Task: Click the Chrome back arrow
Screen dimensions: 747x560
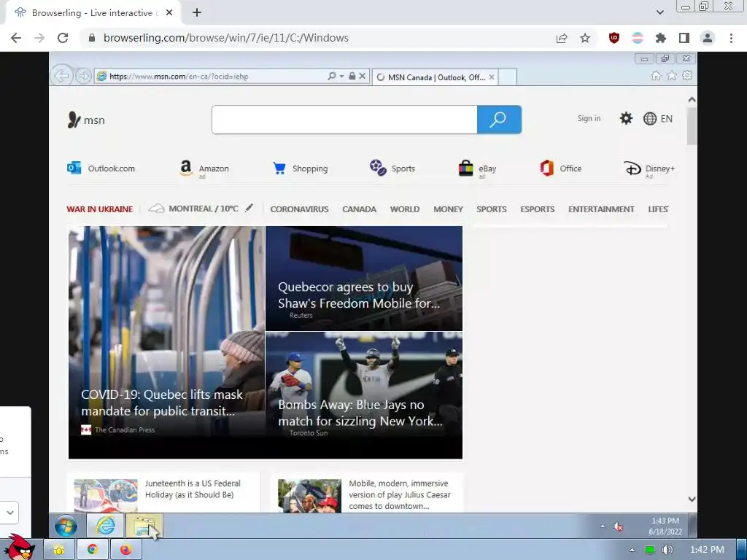Action: (16, 38)
